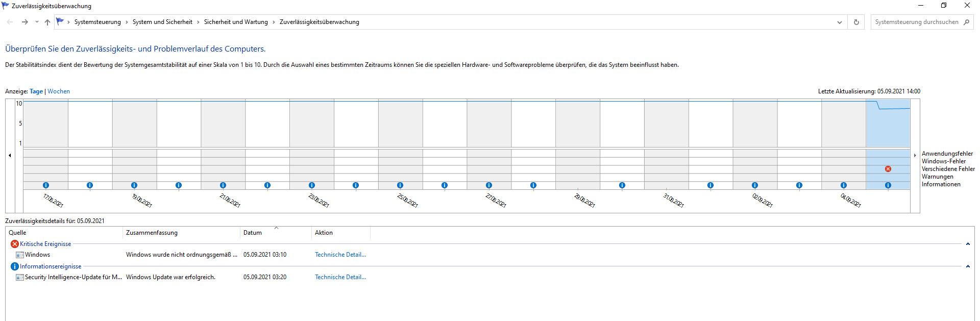The width and height of the screenshot is (980, 321).
Task: Go up one level with the Up arrow
Action: point(47,22)
